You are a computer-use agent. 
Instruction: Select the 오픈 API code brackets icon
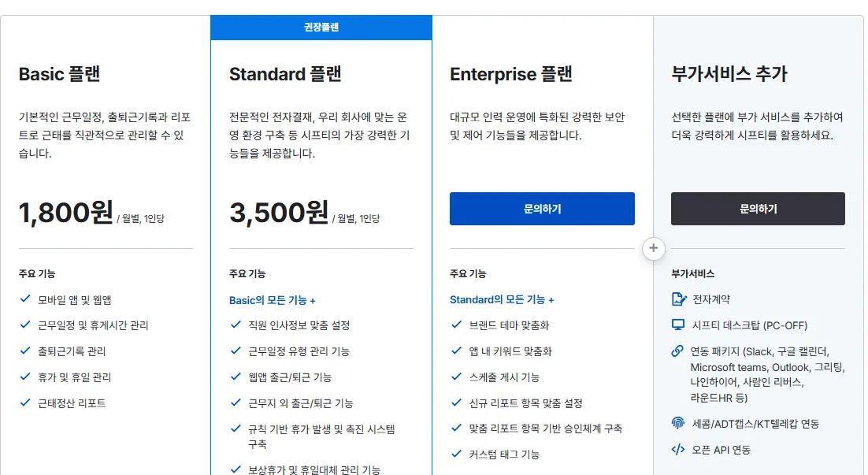pyautogui.click(x=677, y=450)
